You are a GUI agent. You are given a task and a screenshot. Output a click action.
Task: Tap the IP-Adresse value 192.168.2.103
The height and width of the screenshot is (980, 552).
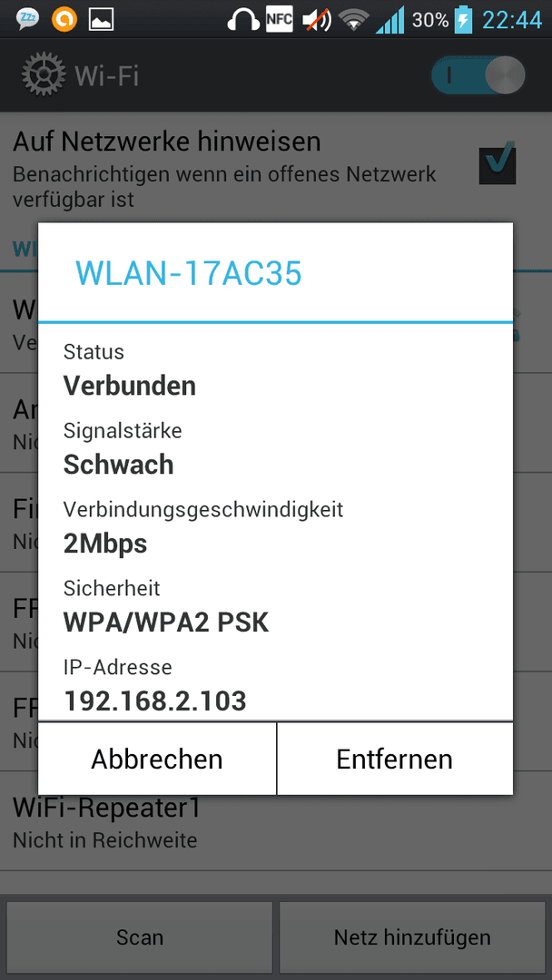(x=155, y=701)
